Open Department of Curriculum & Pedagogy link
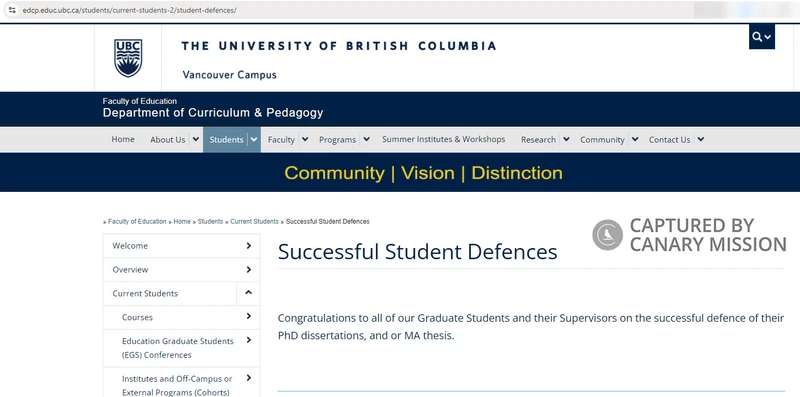The image size is (800, 397). [213, 113]
